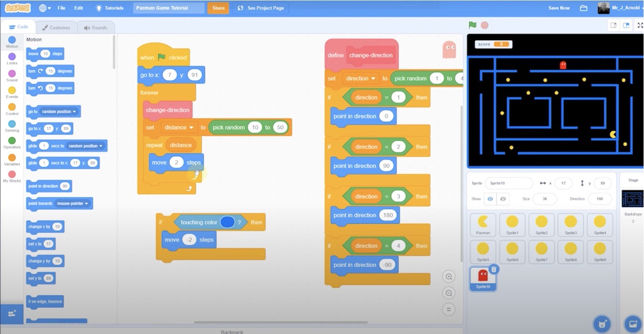Select the Stage backdrop thumbnail
This screenshot has height=334, width=644.
[x=632, y=199]
